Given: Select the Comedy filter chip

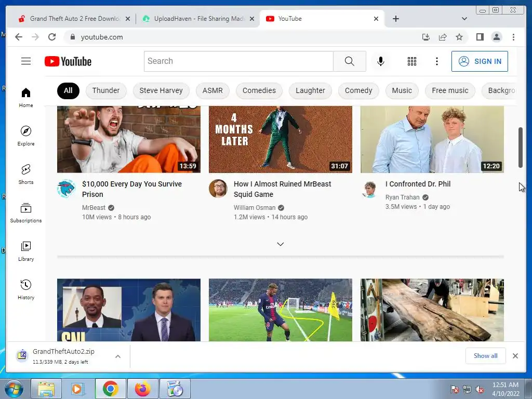Looking at the screenshot, I should tap(358, 90).
